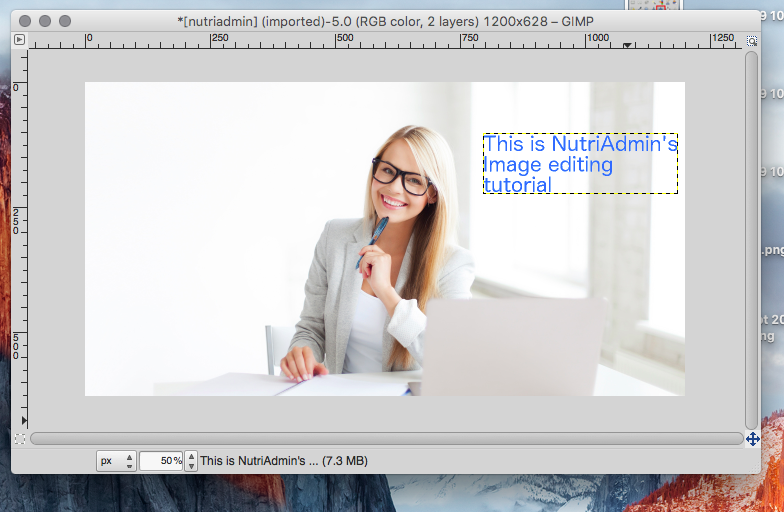The height and width of the screenshot is (512, 784).
Task: Open the navigation cross-arrows icon at bottom-right
Action: [752, 439]
